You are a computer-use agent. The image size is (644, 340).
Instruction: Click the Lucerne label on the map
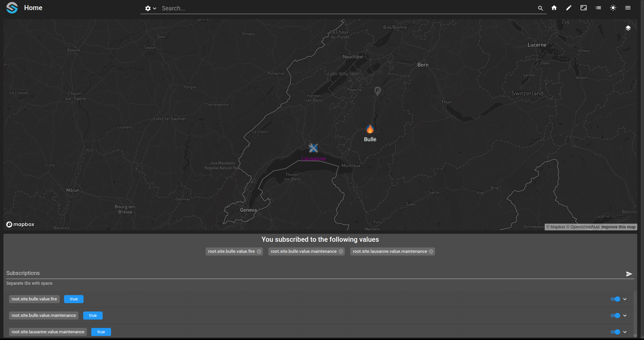click(x=537, y=45)
